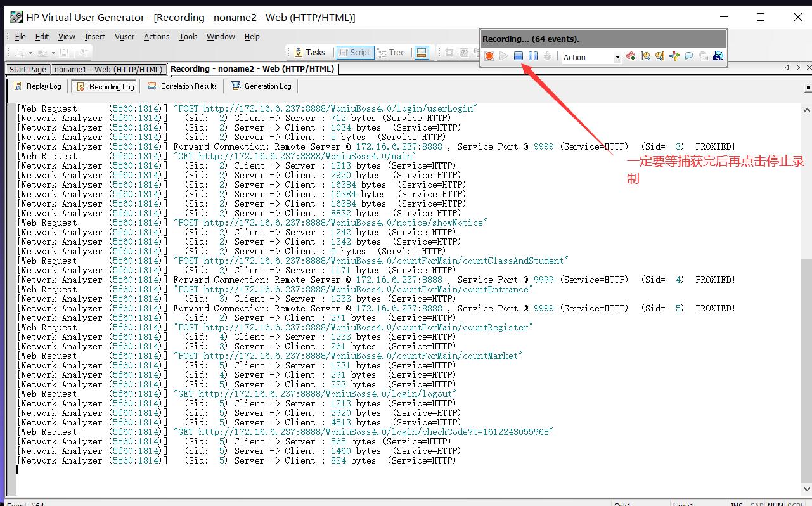
Task: Click the countClassAndStudent POST log line
Action: tap(293, 261)
